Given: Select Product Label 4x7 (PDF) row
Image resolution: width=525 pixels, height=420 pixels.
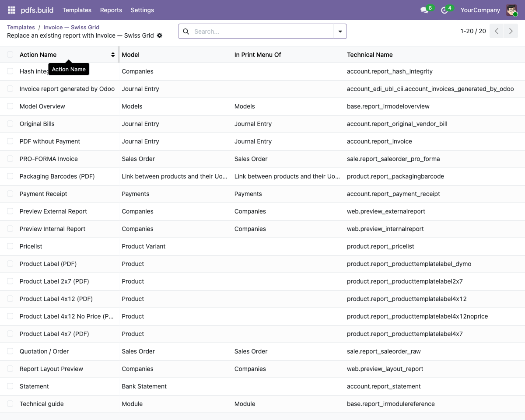Looking at the screenshot, I should coord(262,334).
